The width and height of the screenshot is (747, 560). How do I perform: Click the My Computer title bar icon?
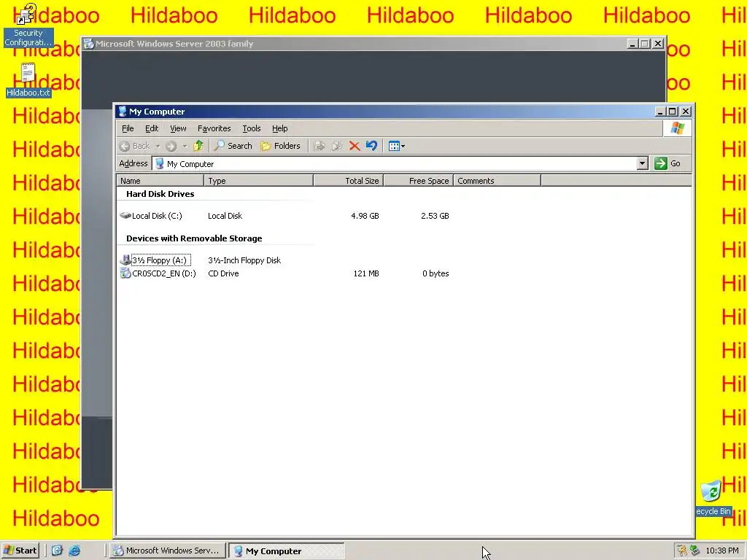123,112
